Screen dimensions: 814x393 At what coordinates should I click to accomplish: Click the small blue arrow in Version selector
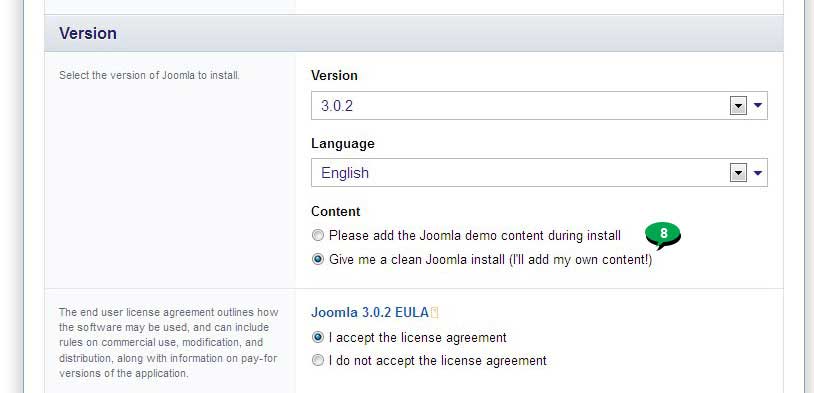757,105
